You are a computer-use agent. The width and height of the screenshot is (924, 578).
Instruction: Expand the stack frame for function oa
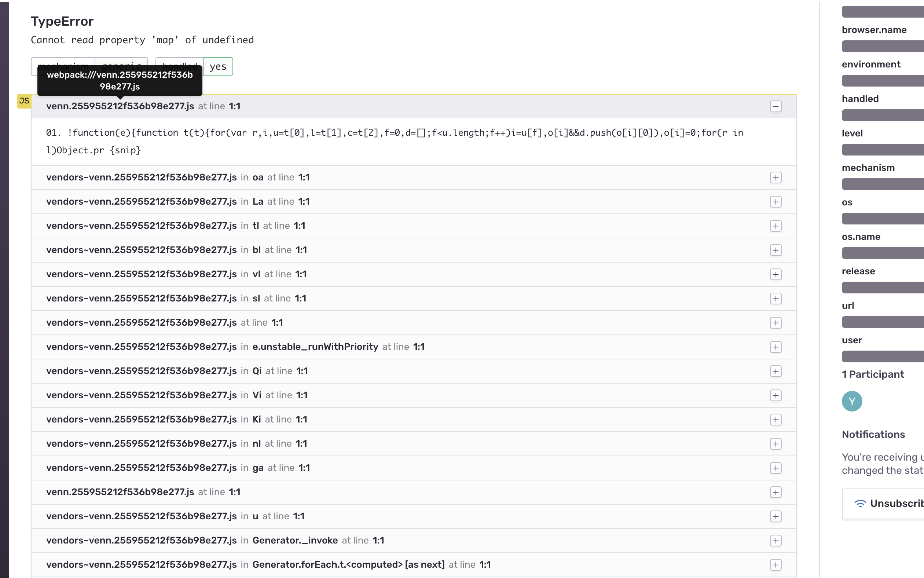click(776, 178)
